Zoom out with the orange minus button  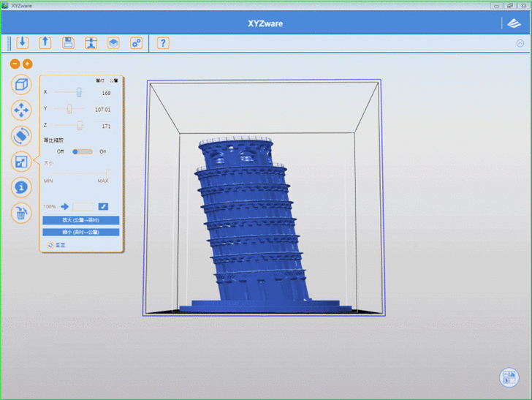15,64
